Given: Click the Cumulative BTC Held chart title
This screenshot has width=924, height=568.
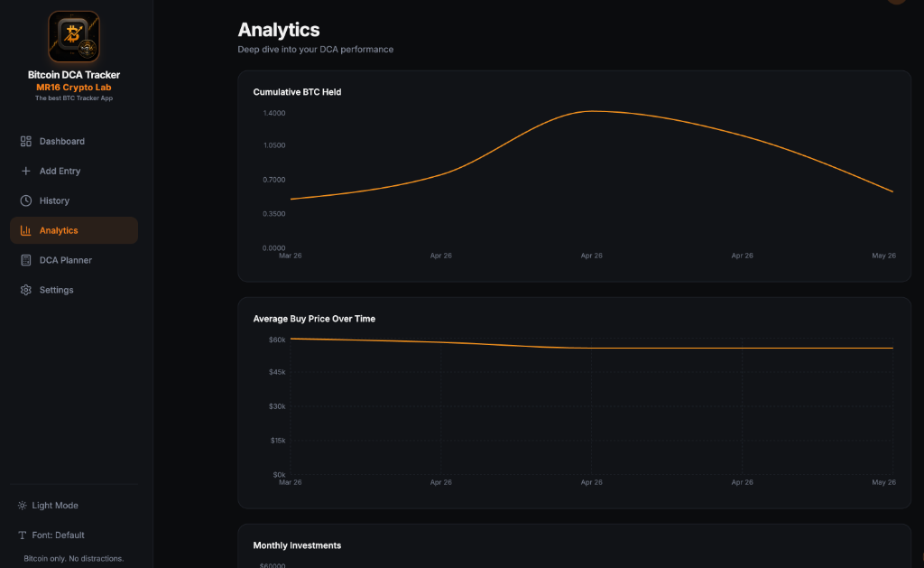Looking at the screenshot, I should [x=297, y=92].
